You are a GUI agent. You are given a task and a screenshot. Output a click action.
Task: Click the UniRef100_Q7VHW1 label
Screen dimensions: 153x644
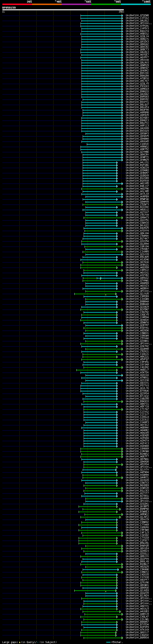point(137,281)
